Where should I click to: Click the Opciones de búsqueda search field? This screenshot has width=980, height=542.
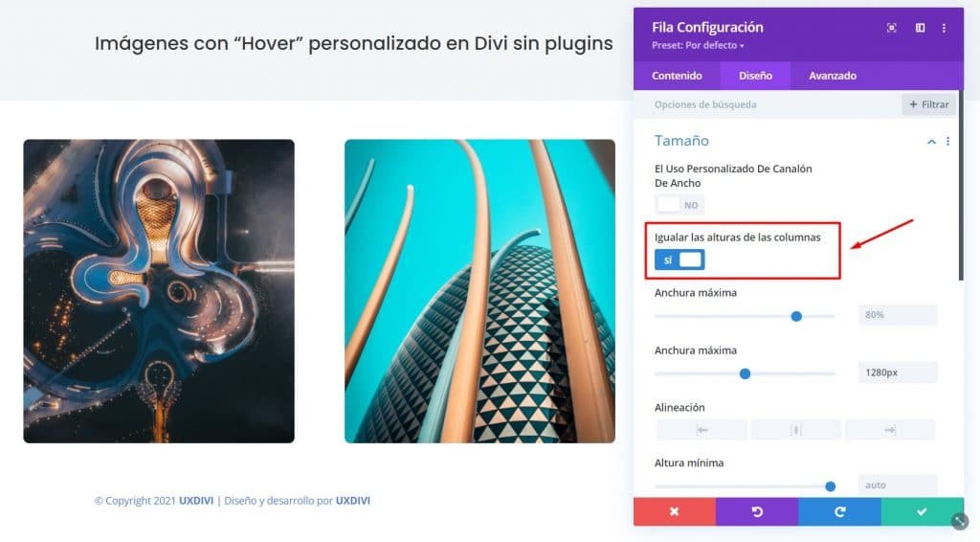768,104
